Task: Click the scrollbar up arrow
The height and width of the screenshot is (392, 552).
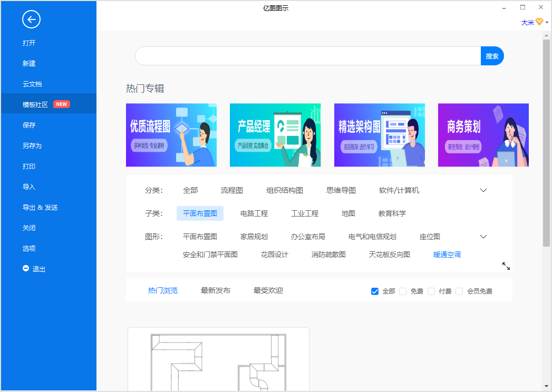Action: pyautogui.click(x=546, y=35)
